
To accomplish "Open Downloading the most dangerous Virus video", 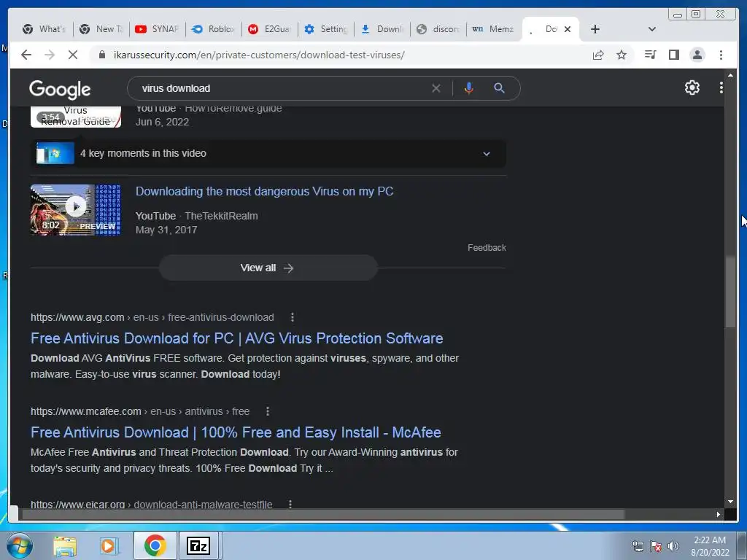I will point(264,192).
